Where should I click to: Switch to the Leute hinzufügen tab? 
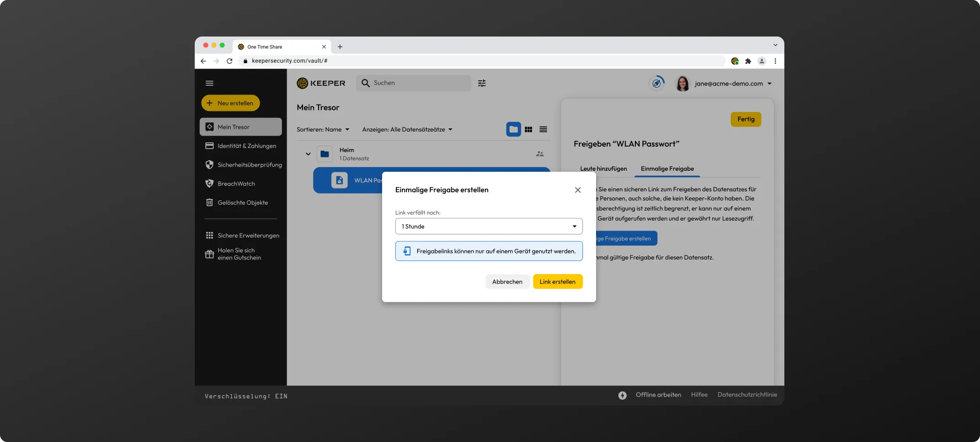coord(603,169)
